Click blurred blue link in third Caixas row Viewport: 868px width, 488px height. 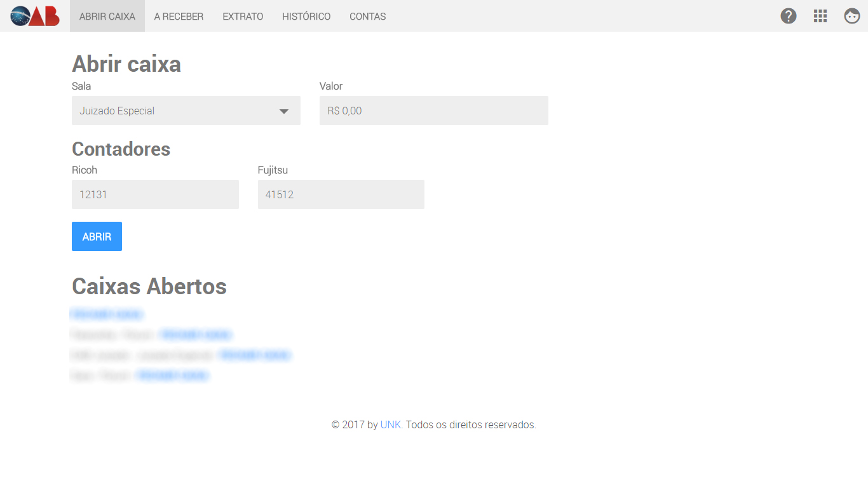coord(255,355)
